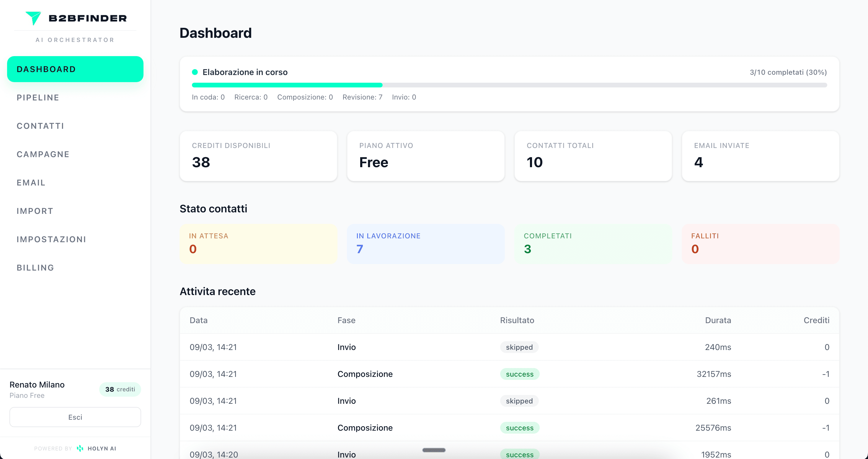The height and width of the screenshot is (459, 868).
Task: Click the green status dot next to Elaborazione
Action: click(195, 72)
